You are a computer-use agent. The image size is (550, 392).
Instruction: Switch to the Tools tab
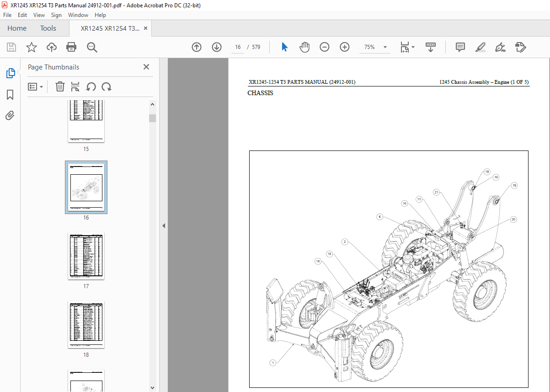tap(48, 28)
